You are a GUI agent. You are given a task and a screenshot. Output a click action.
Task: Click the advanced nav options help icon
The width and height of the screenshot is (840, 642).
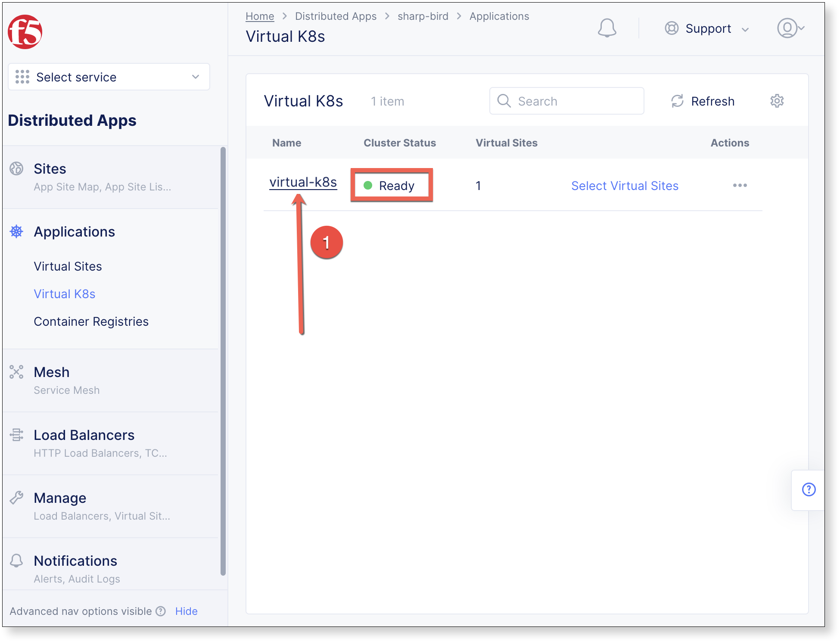click(x=161, y=611)
